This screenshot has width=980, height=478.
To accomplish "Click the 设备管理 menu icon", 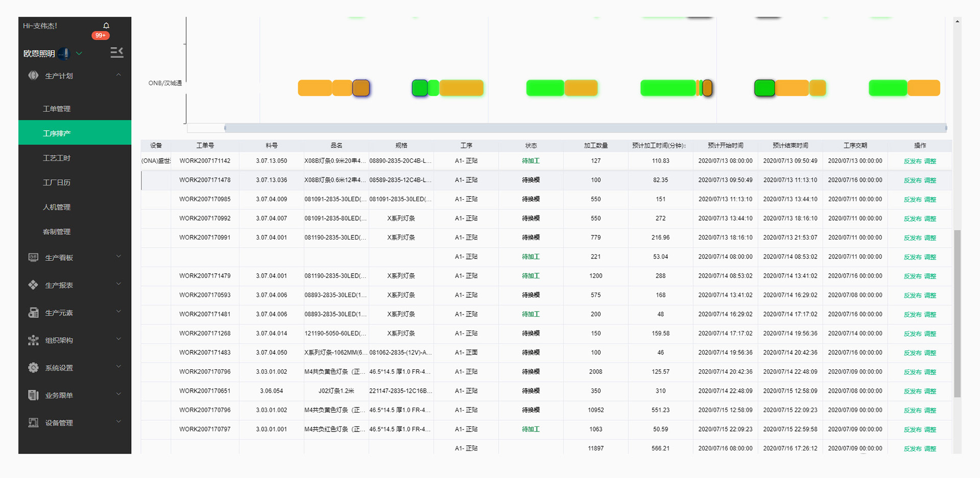I will [33, 423].
